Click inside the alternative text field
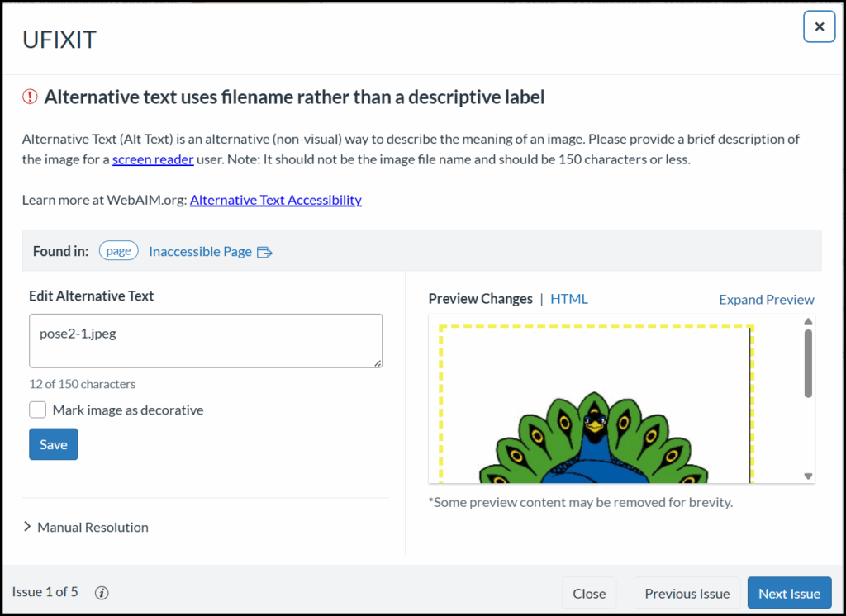This screenshot has height=616, width=846. pyautogui.click(x=205, y=340)
